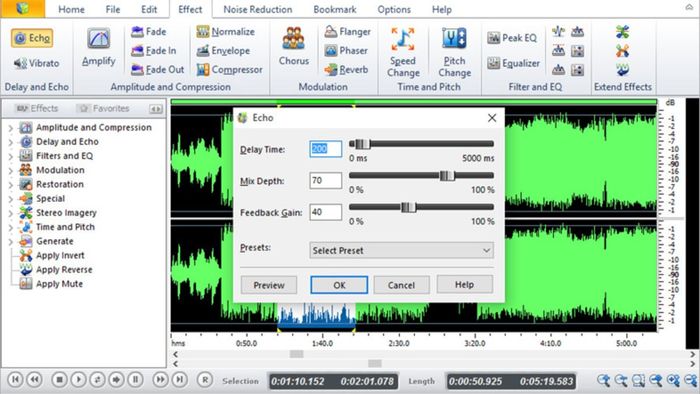The image size is (700, 394).
Task: Click the Mix Depth slider handle
Action: tap(447, 176)
